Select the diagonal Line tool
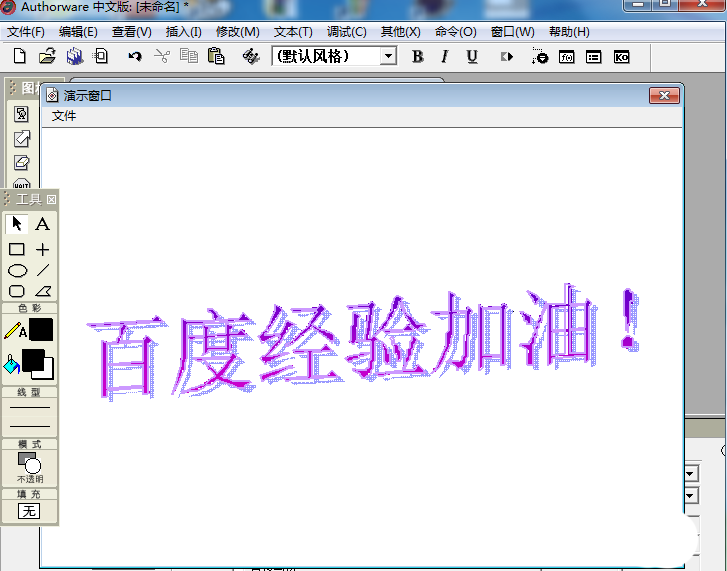This screenshot has width=727, height=571. click(43, 270)
